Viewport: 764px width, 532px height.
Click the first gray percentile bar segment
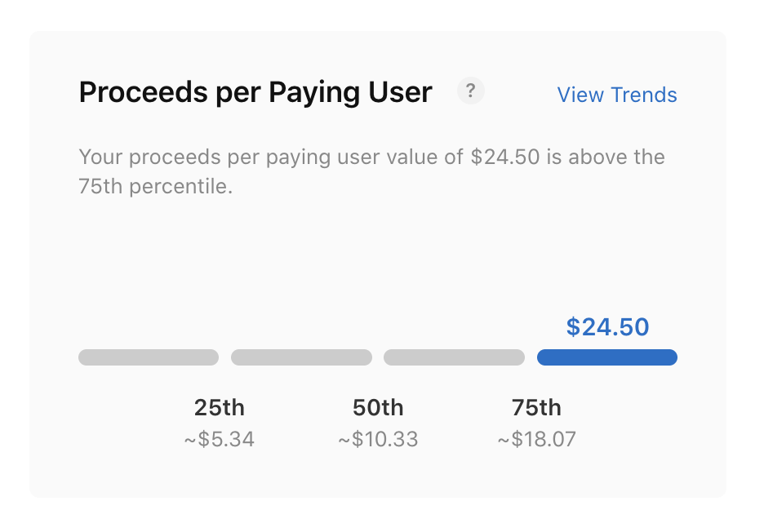coord(149,357)
